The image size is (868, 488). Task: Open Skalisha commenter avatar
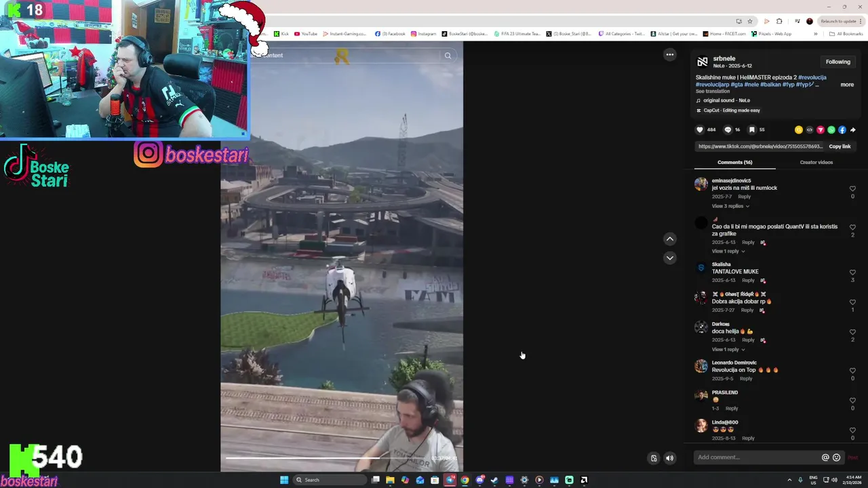tap(701, 268)
